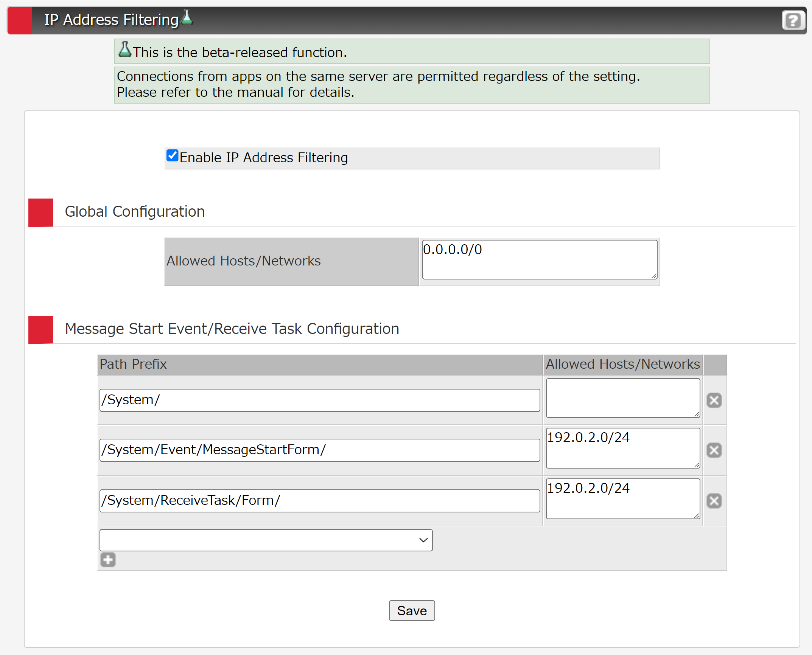
Task: Click the Allowed Hosts/Networks column header
Action: pyautogui.click(x=622, y=364)
